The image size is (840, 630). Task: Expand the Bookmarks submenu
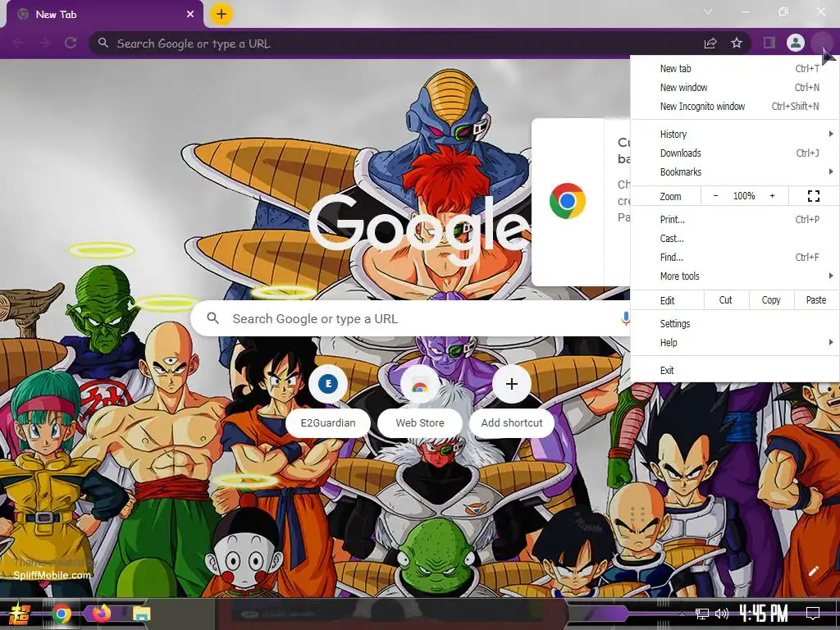(x=735, y=171)
